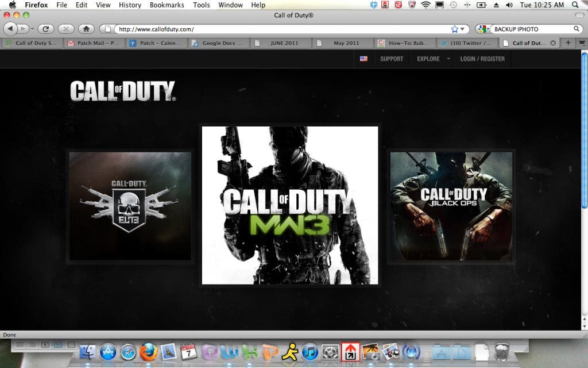Screen dimensions: 588x368
Task: Open Safari compass in Dock
Action: click(x=128, y=352)
